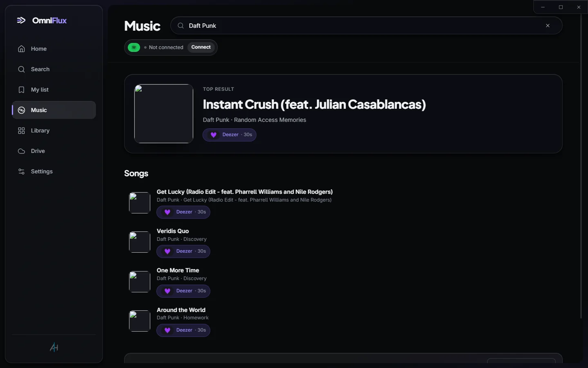The height and width of the screenshot is (368, 588).
Task: Click the One More Time song thumbnail
Action: point(140,282)
